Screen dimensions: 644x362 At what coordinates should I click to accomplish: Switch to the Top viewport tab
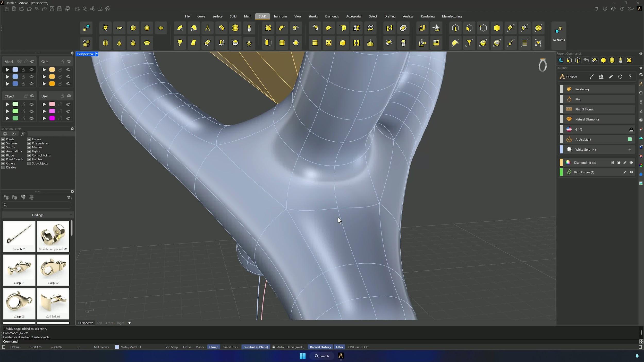tap(99, 323)
